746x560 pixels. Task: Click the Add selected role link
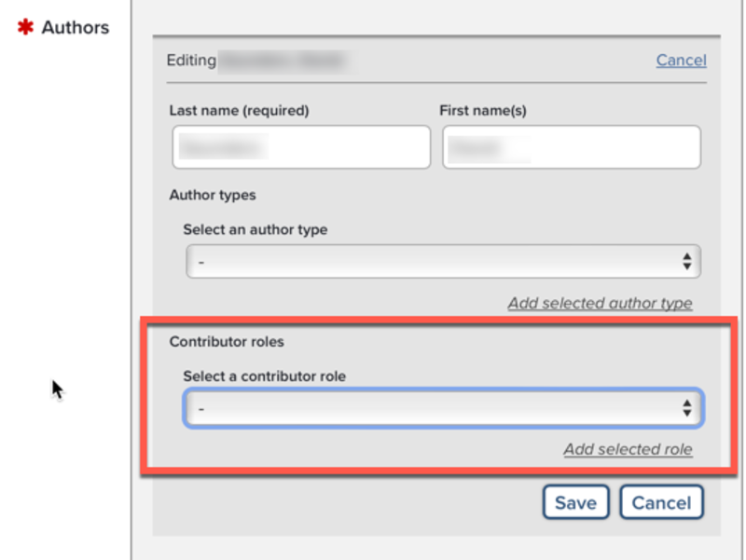click(x=628, y=449)
